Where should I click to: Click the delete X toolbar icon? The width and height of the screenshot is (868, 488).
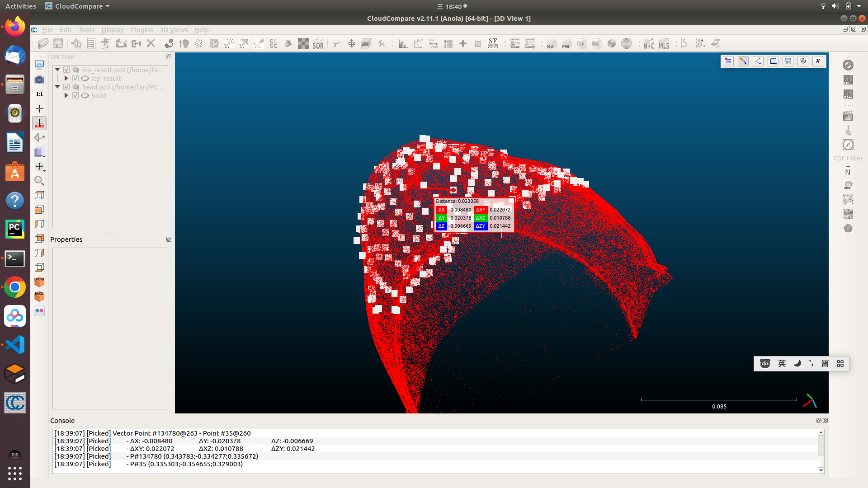(x=151, y=44)
